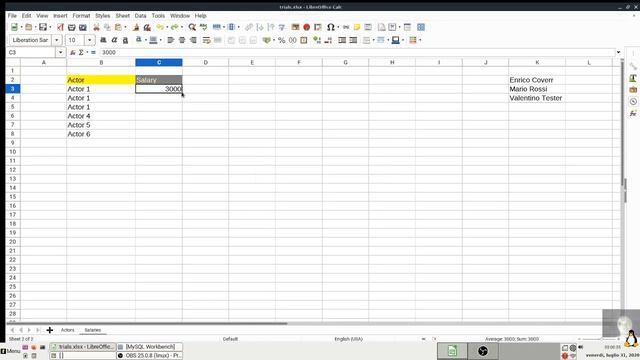Click the Insert Hyperlink icon

pyautogui.click(x=346, y=27)
